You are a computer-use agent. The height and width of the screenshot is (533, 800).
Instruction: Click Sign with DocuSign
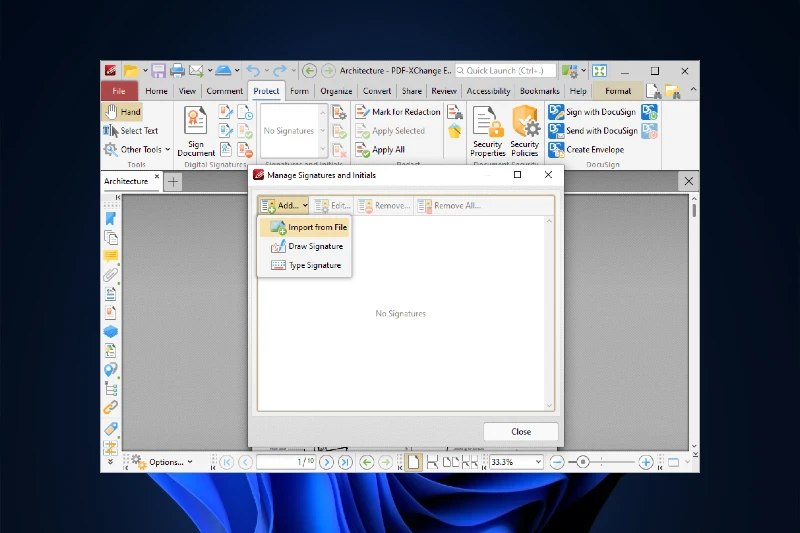pos(593,112)
